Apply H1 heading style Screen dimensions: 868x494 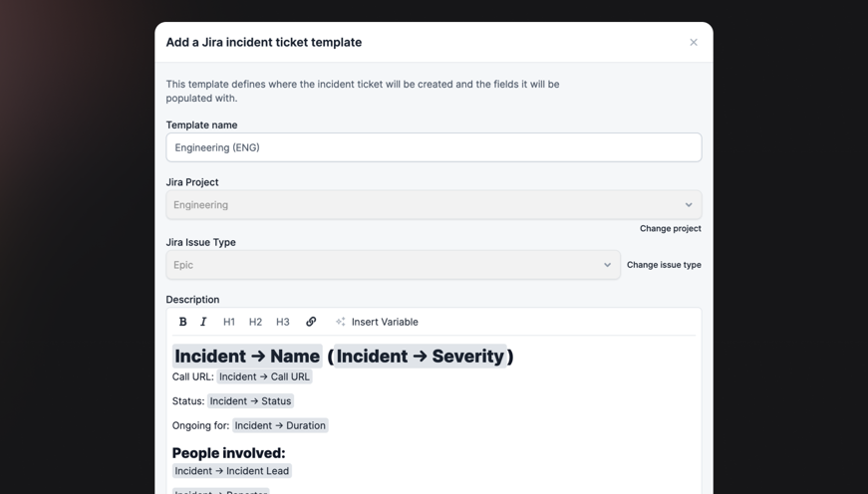pos(229,322)
